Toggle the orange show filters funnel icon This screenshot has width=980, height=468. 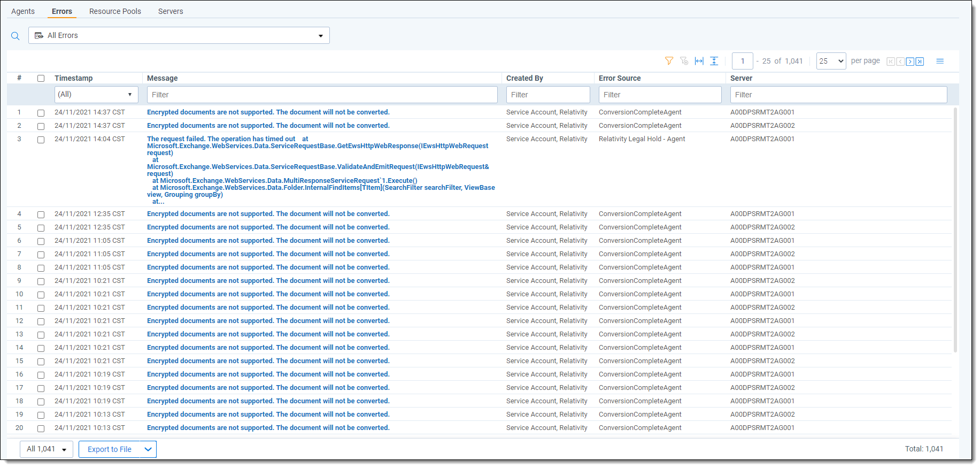coord(669,61)
